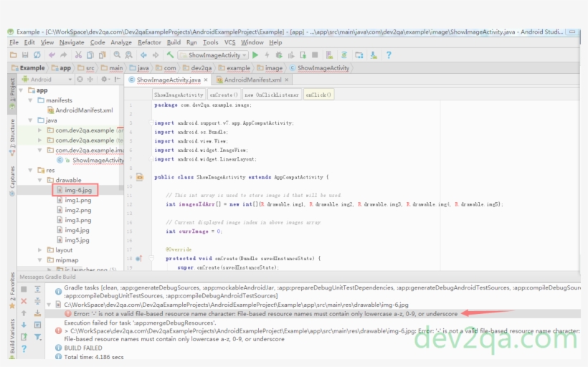Save all files using the floppy icon
The height and width of the screenshot is (367, 588).
(x=25, y=55)
